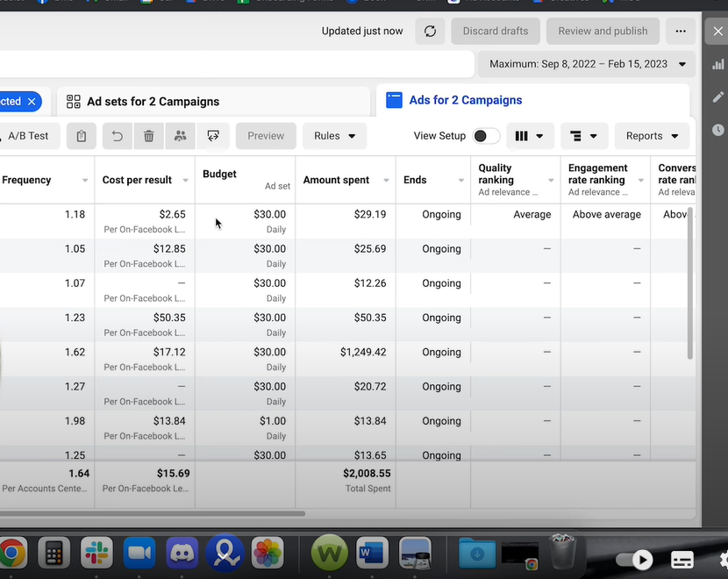Click the search filter input field

point(237,64)
